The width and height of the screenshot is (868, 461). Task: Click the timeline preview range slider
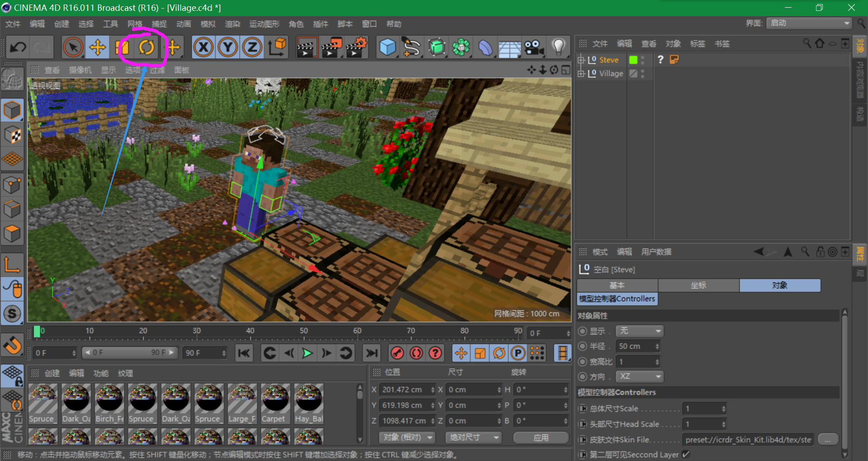(129, 353)
